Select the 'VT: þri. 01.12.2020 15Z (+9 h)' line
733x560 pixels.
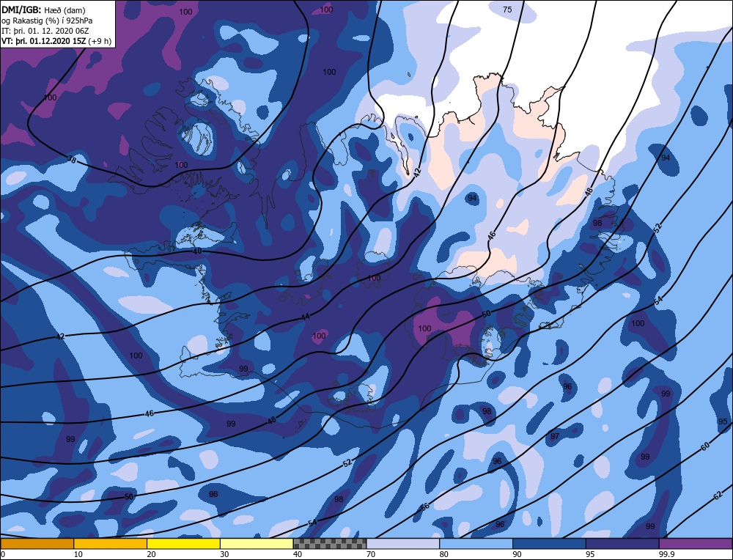pyautogui.click(x=56, y=41)
